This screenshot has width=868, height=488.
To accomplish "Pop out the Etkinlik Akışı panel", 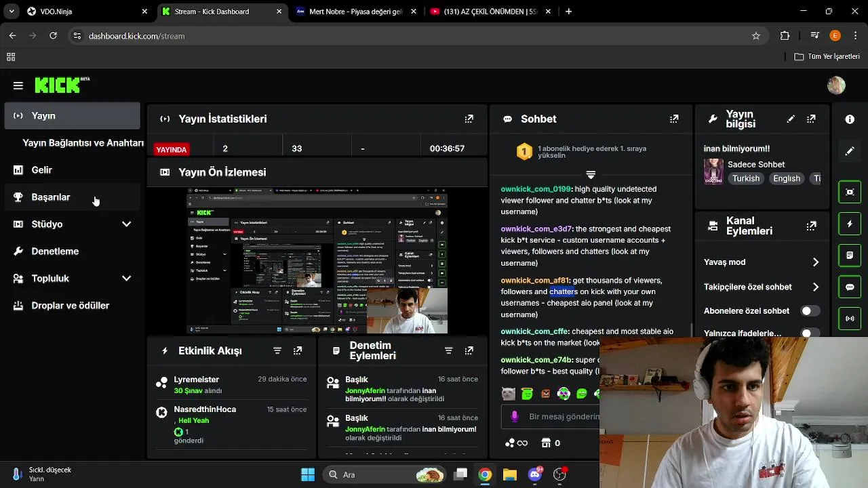I will (x=298, y=350).
